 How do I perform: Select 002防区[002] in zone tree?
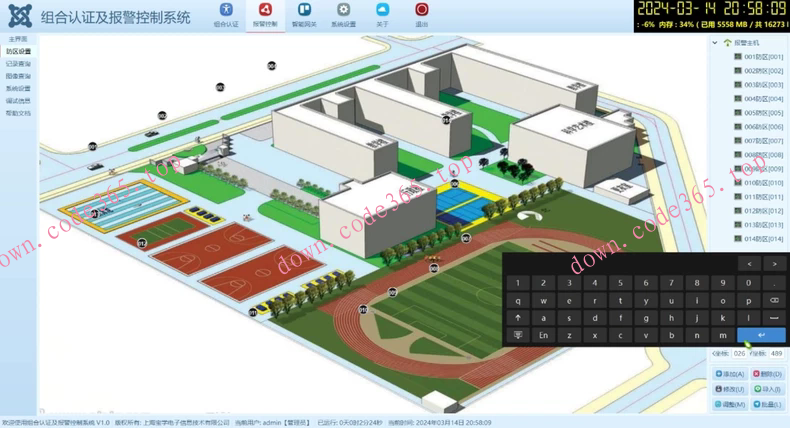[763, 71]
